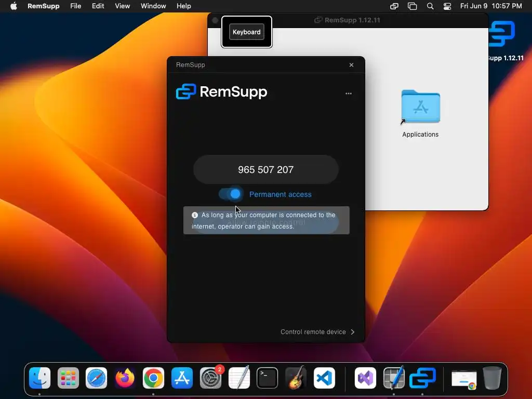Click the date and time clock

pyautogui.click(x=490, y=6)
